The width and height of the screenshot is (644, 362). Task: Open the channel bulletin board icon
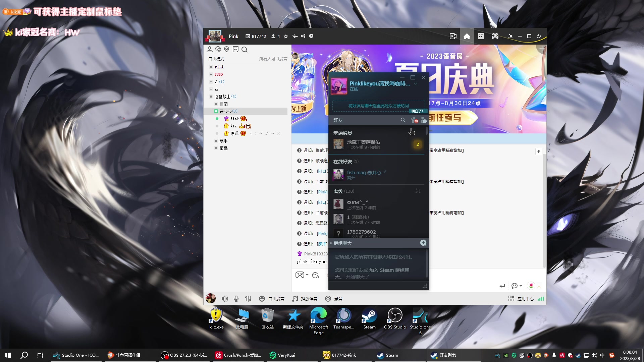[x=236, y=49]
